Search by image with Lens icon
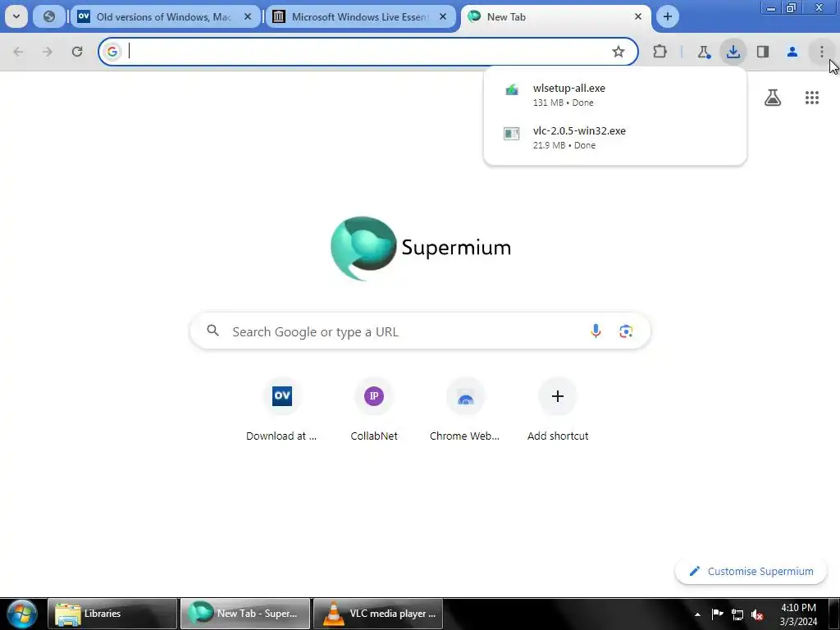Image resolution: width=840 pixels, height=630 pixels. (x=626, y=331)
